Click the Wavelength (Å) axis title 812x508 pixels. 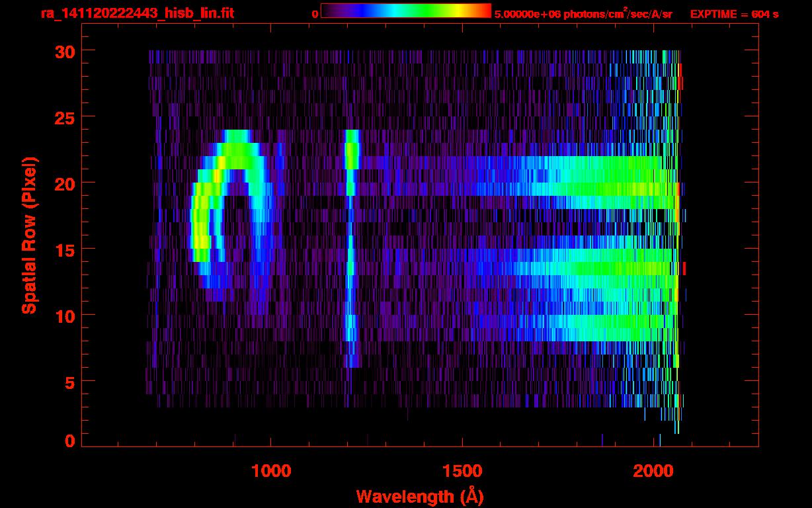pos(420,496)
